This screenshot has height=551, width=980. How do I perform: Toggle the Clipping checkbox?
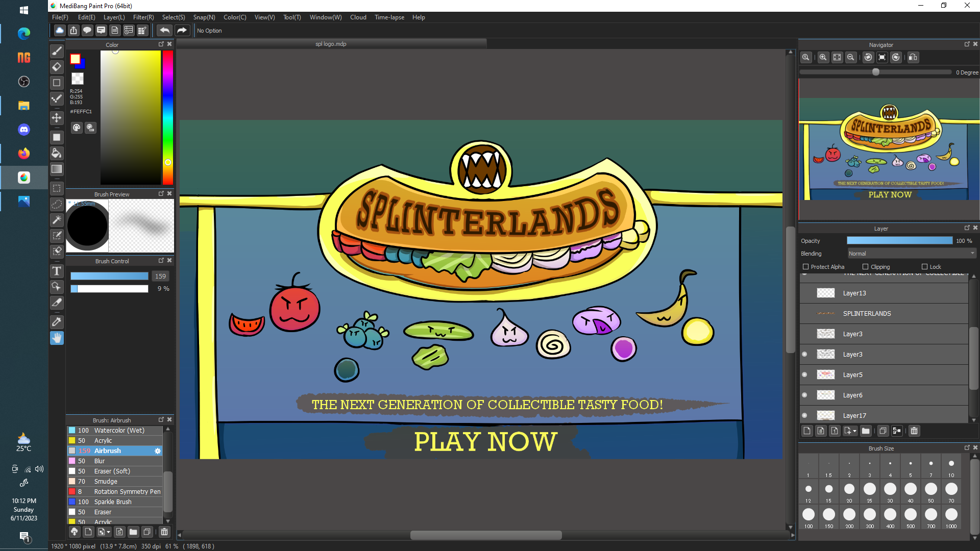tap(865, 267)
